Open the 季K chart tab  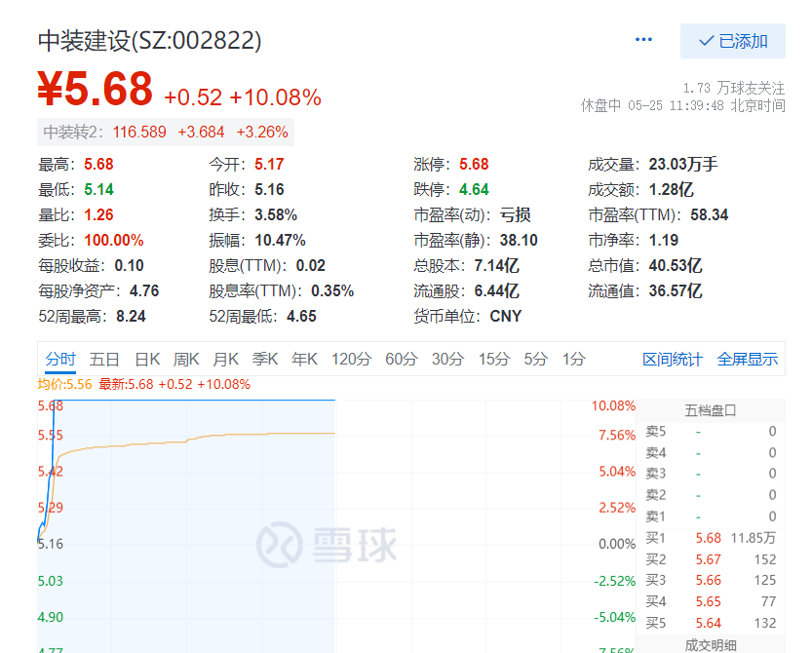(x=265, y=359)
